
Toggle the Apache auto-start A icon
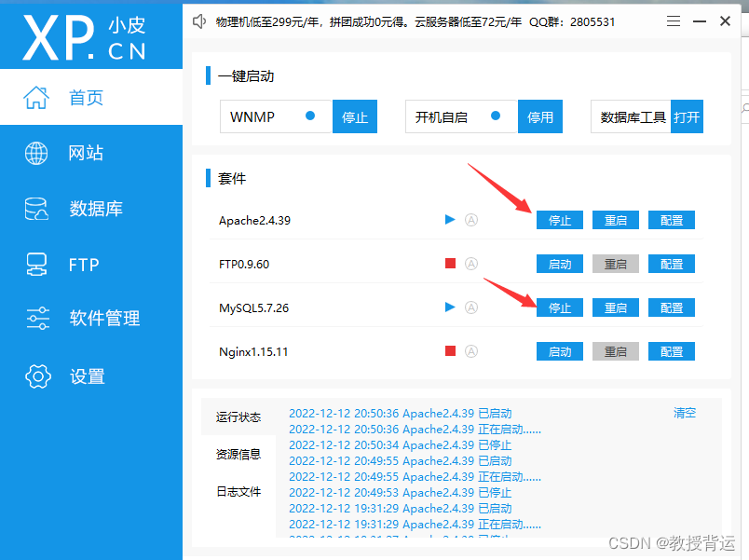(x=471, y=220)
